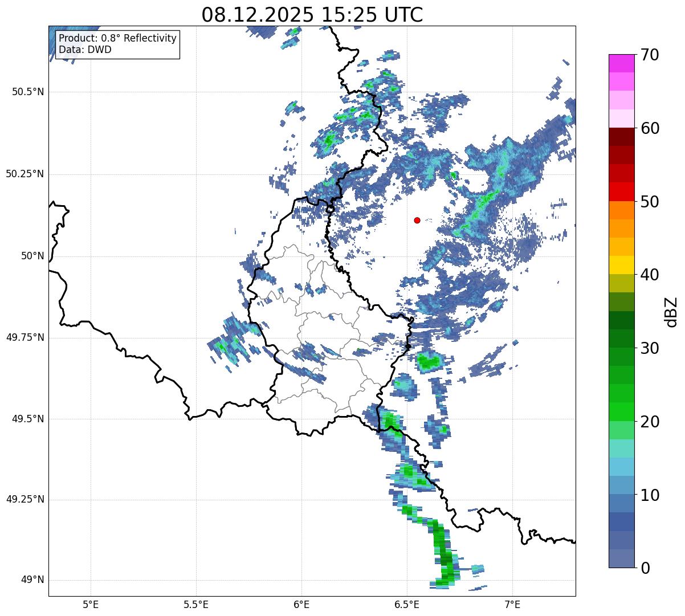
Task: Click the 49°N latitude label
Action: [32, 580]
